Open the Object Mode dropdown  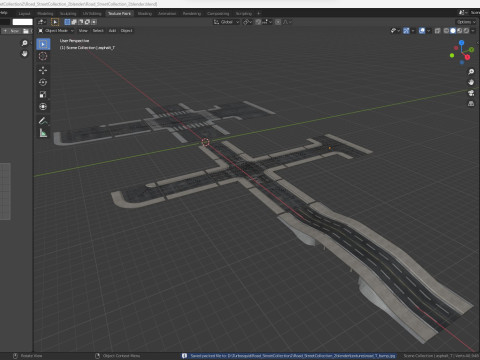pos(56,31)
